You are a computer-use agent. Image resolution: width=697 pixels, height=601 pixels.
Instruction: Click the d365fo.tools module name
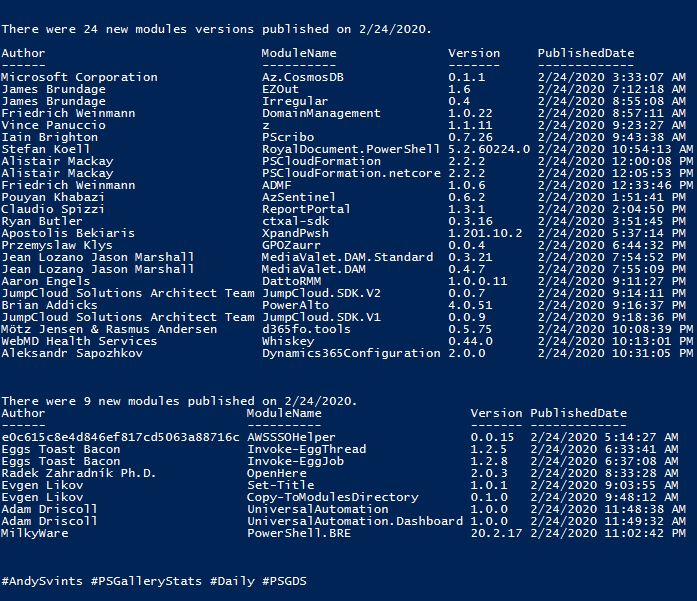306,329
